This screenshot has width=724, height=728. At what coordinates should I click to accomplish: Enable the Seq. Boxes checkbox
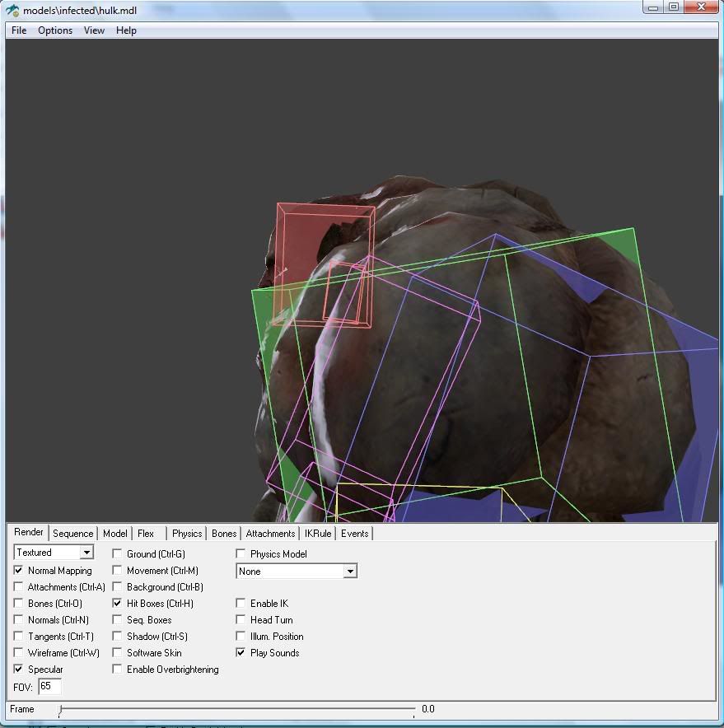tap(117, 620)
